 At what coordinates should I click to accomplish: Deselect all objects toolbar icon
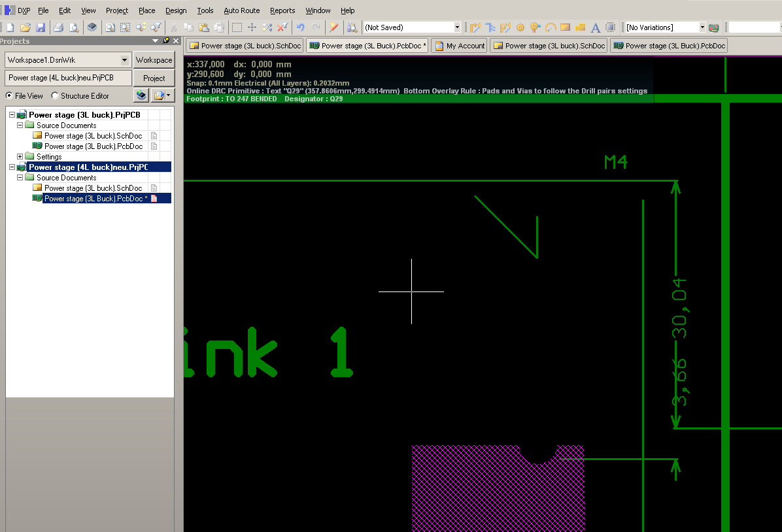click(x=267, y=27)
